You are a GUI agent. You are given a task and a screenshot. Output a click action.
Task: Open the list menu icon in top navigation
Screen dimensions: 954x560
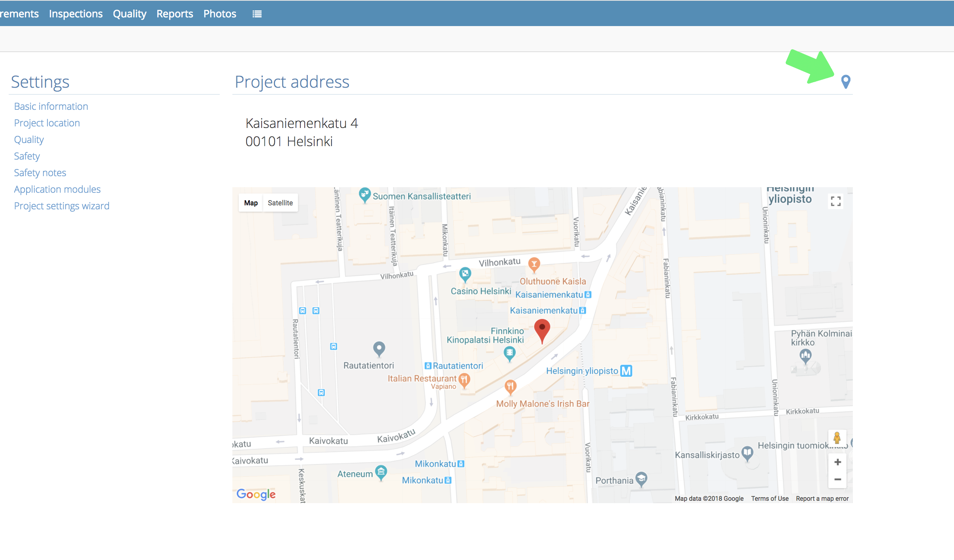click(257, 14)
